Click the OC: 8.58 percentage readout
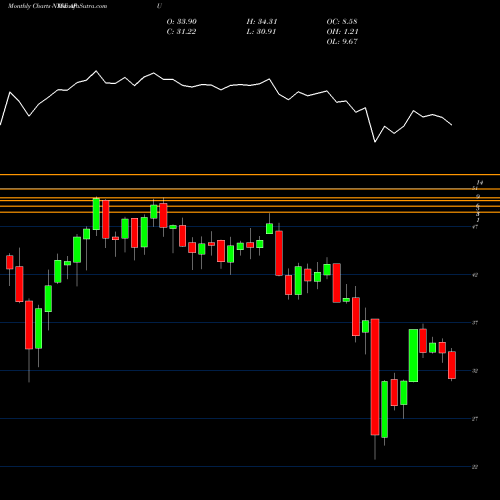The width and height of the screenshot is (500, 500). pos(342,22)
